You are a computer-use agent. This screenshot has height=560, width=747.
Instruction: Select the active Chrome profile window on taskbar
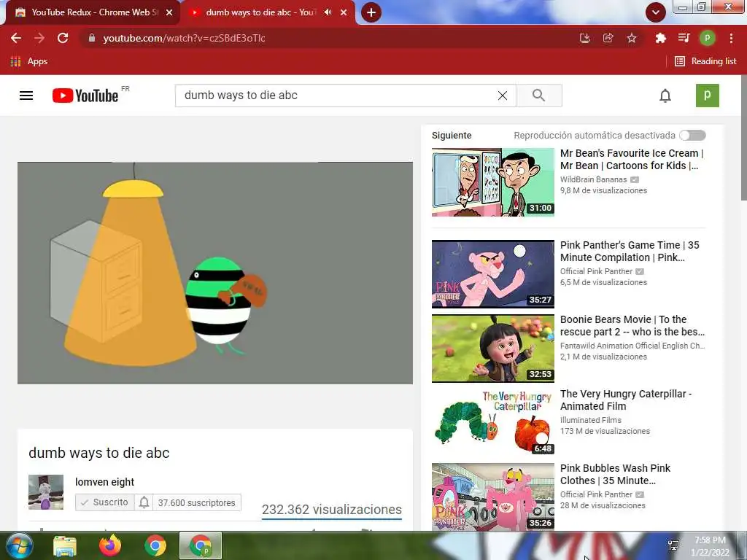coord(201,545)
